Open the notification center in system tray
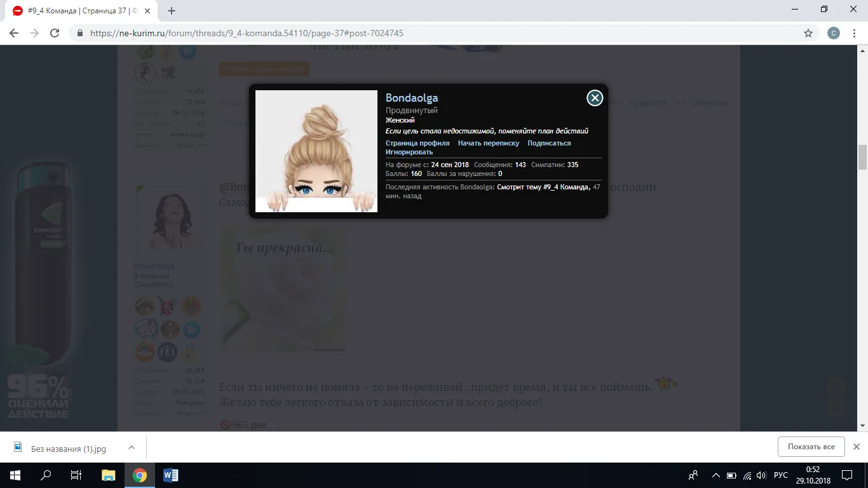The height and width of the screenshot is (488, 868). coord(847,475)
